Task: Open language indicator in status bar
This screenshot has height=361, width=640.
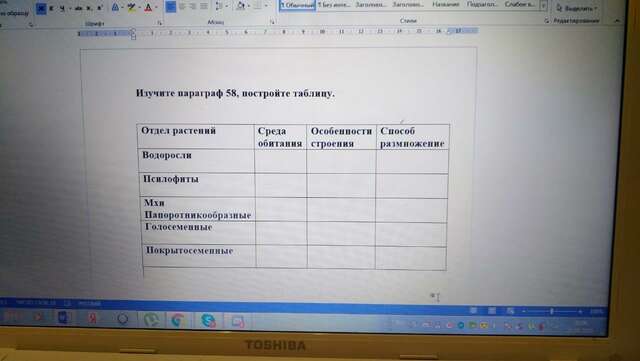Action: tap(89, 303)
